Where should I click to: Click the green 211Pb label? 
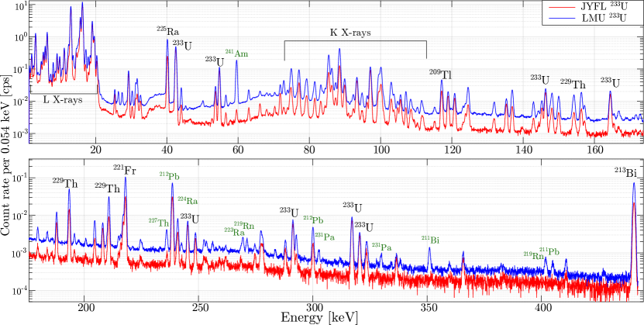549,251
